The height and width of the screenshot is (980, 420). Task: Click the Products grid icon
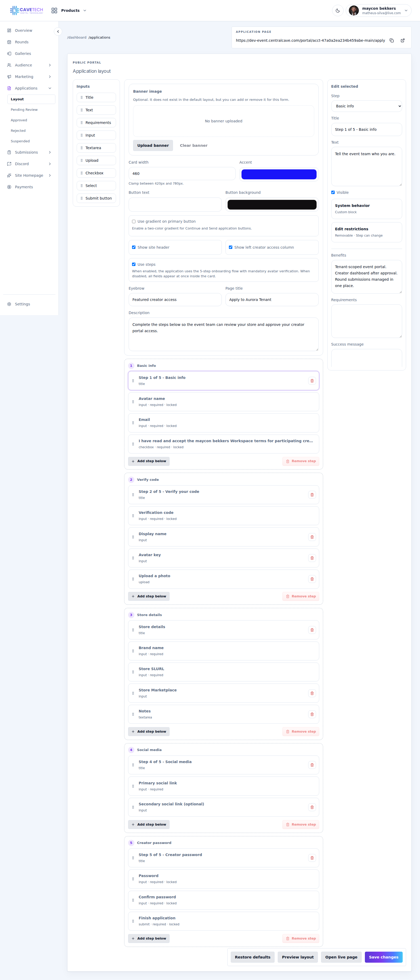54,11
